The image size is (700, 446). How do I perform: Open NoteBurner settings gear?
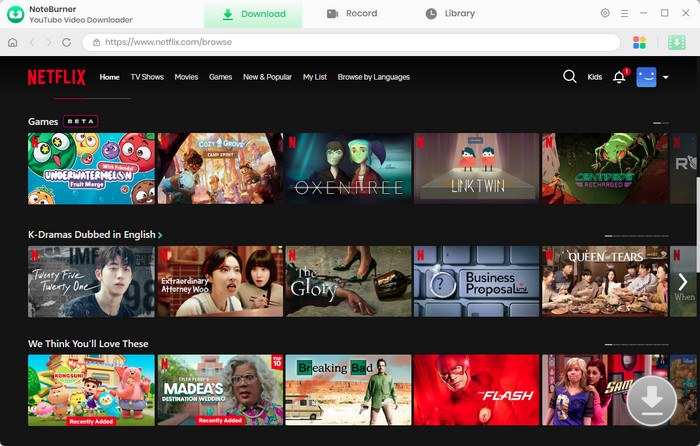(605, 14)
